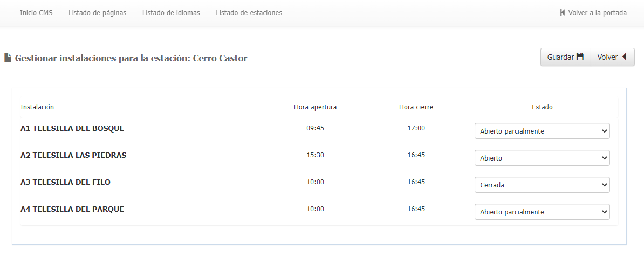Image resolution: width=644 pixels, height=257 pixels.
Task: Click the Volver back button
Action: coord(612,57)
